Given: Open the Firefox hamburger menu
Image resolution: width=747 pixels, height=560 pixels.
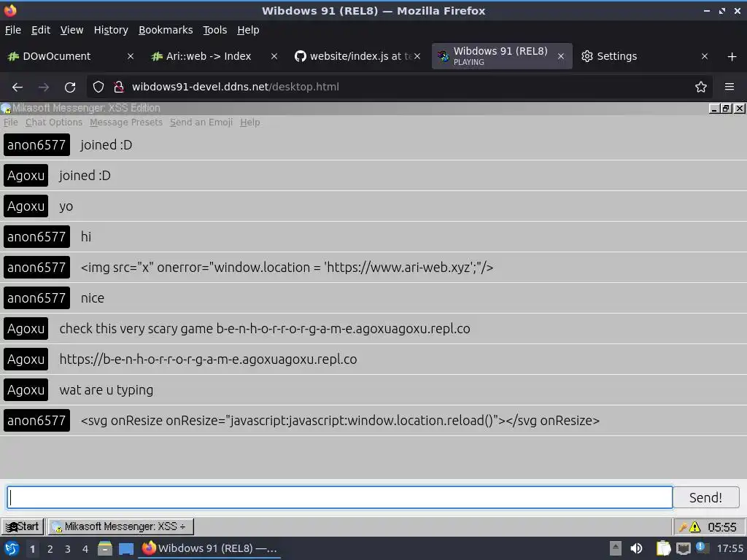Looking at the screenshot, I should 729,87.
